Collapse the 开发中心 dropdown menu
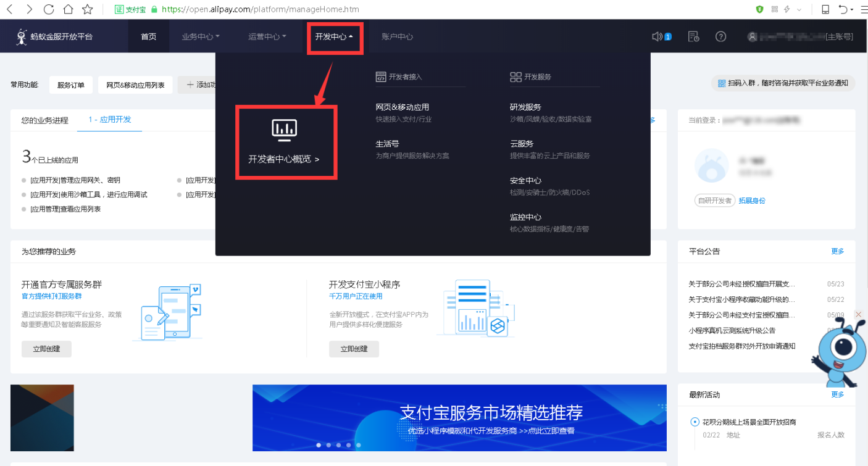The height and width of the screenshot is (466, 868). point(334,36)
